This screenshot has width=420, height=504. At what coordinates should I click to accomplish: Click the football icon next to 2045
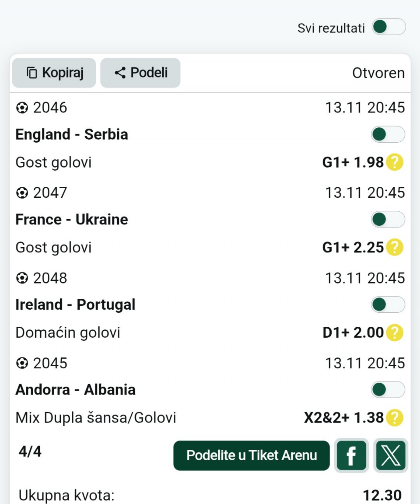point(22,364)
